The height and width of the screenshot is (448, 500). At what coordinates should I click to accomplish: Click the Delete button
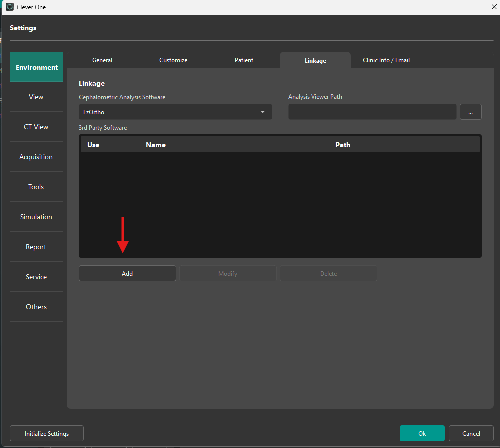pyautogui.click(x=329, y=273)
